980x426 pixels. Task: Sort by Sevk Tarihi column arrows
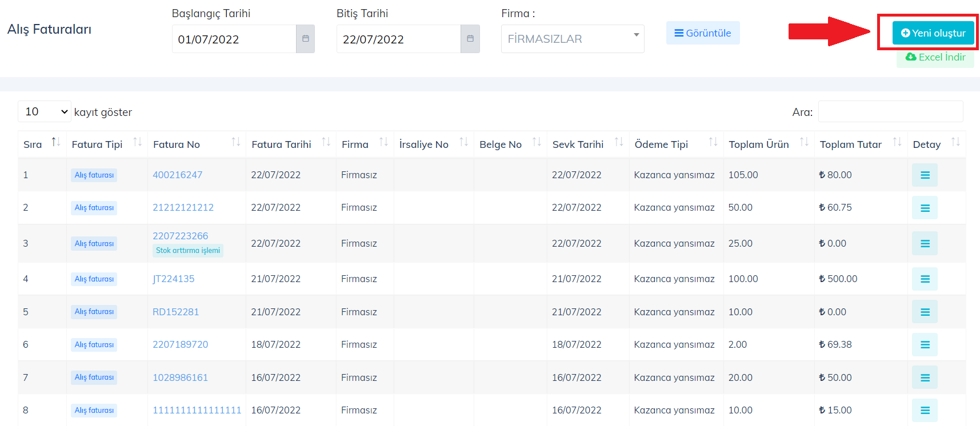(x=619, y=142)
